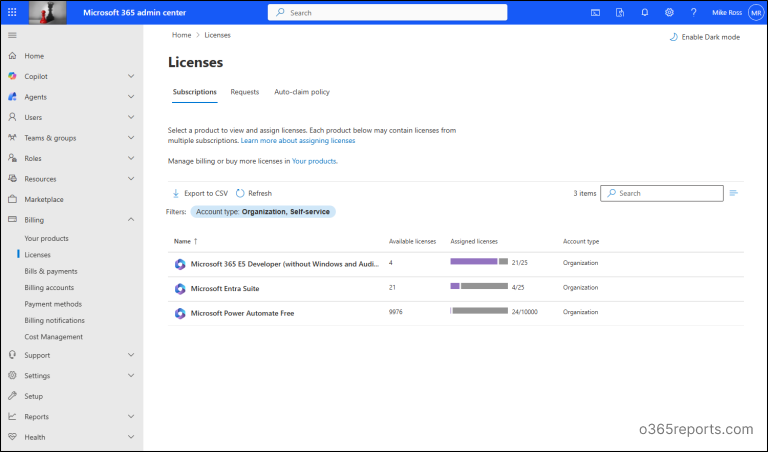Open settings gear in top bar
Viewport: 768px width, 452px height.
(669, 13)
